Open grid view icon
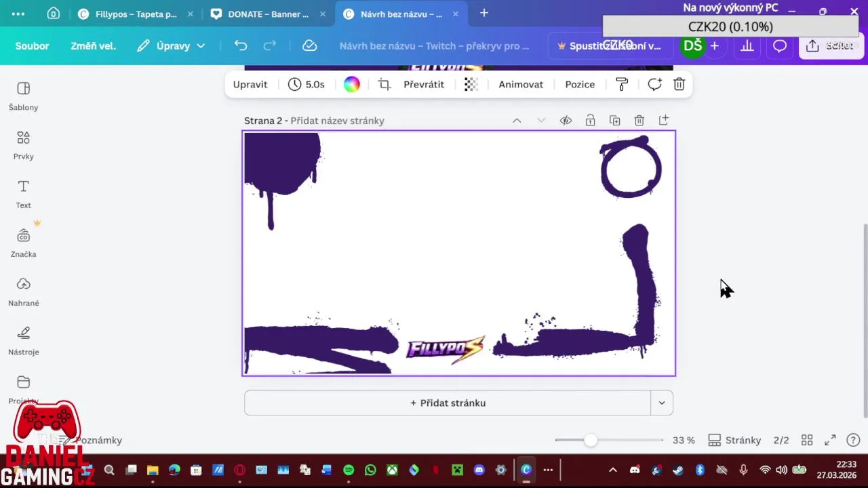868x488 pixels. click(x=807, y=440)
